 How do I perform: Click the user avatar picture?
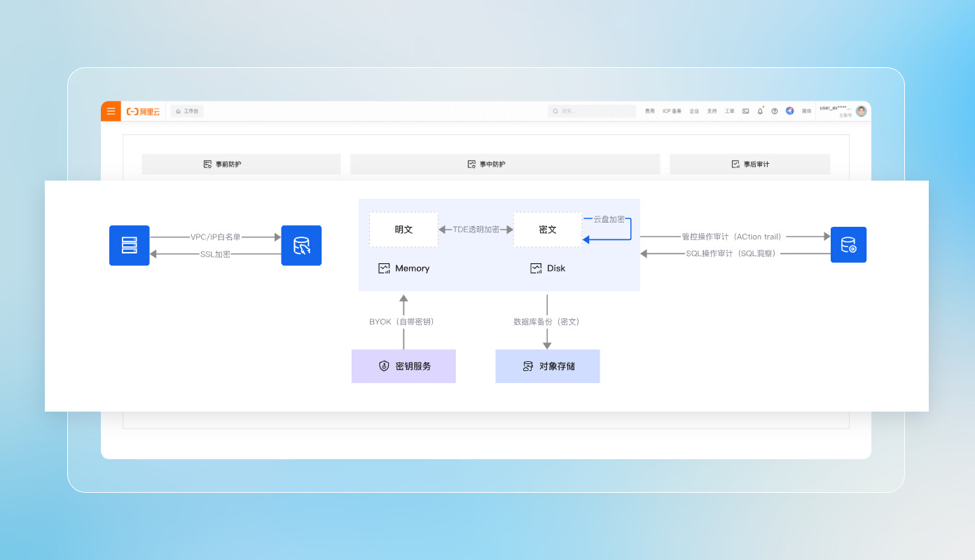[x=862, y=111]
